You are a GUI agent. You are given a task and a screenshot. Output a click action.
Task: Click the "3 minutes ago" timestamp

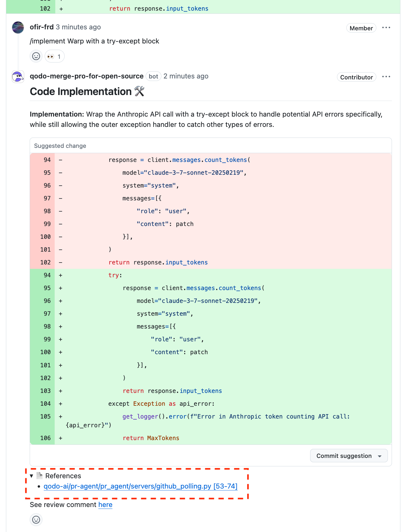pyautogui.click(x=78, y=27)
